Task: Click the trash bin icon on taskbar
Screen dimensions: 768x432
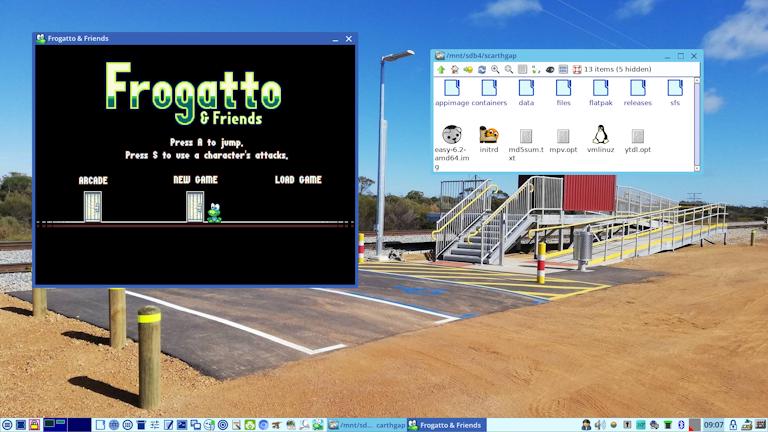Action: [141, 425]
